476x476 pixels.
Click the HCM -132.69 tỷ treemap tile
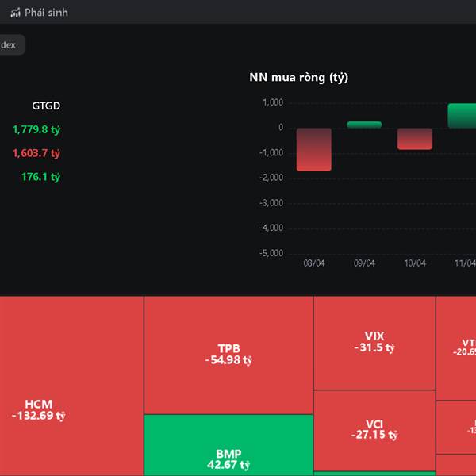71,386
